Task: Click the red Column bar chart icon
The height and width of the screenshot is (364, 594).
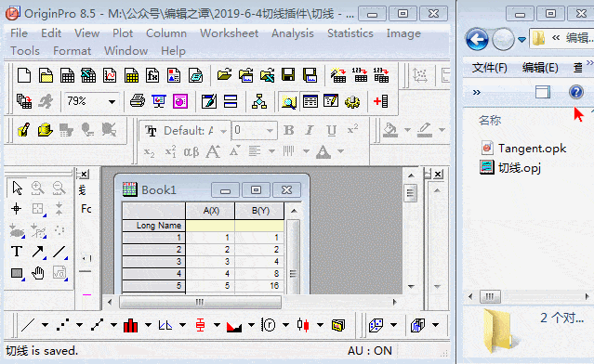Action: pyautogui.click(x=131, y=325)
